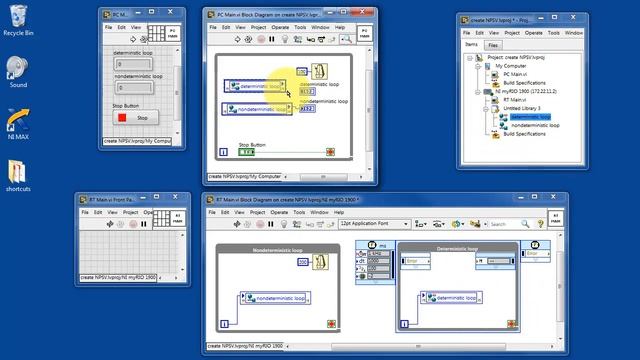The width and height of the screenshot is (640, 360).
Task: Collapse NI myRIO 1900 target node
Action: tap(478, 92)
